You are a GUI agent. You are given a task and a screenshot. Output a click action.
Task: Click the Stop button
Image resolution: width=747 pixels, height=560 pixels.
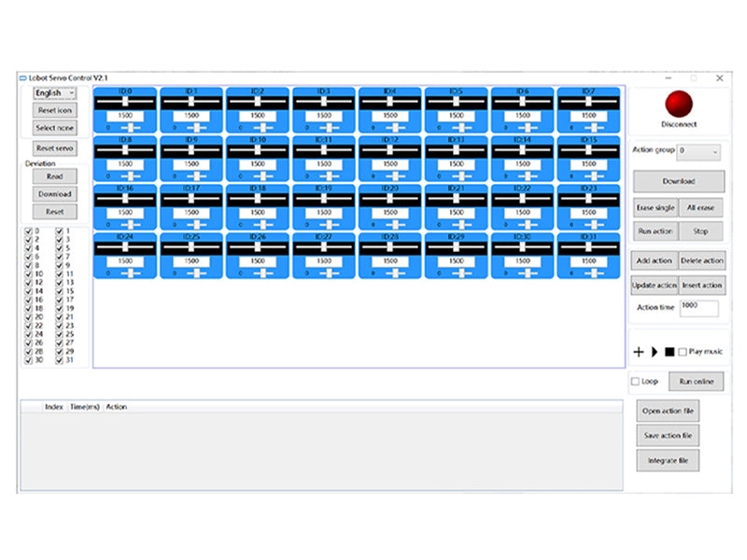coord(700,231)
